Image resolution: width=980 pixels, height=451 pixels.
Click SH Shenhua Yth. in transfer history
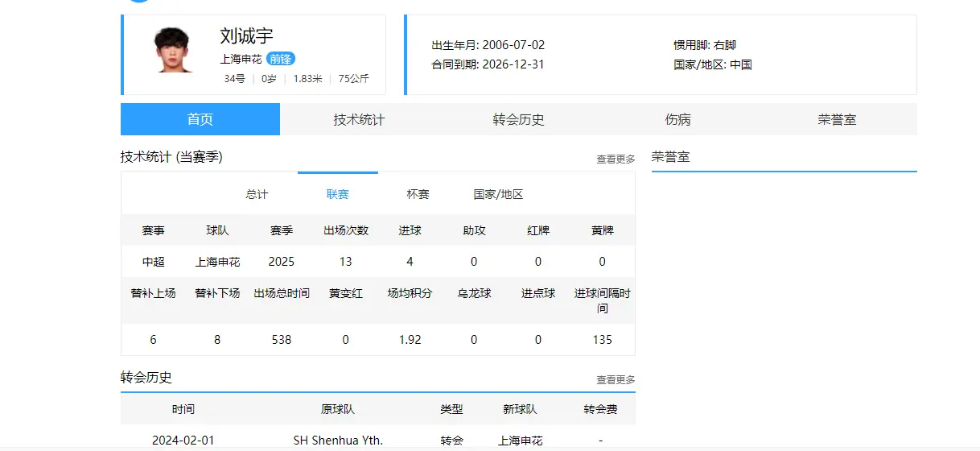(x=338, y=441)
